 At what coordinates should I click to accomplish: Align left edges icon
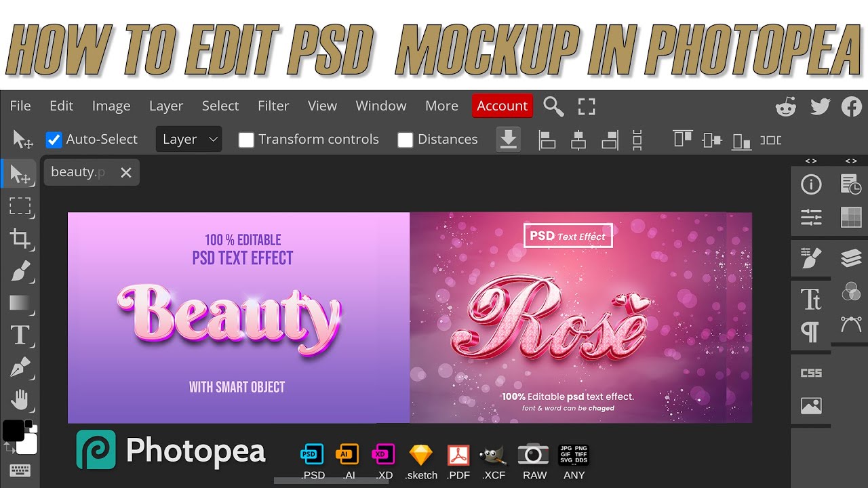pos(547,140)
